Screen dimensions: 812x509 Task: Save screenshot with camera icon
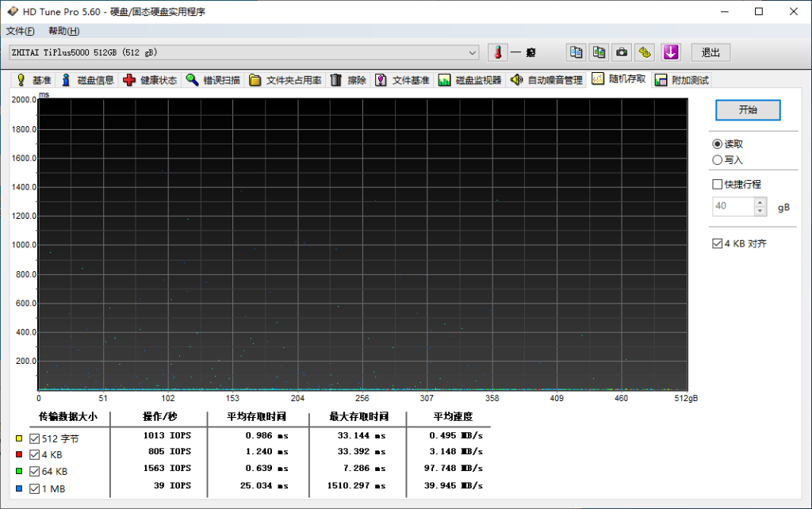622,52
